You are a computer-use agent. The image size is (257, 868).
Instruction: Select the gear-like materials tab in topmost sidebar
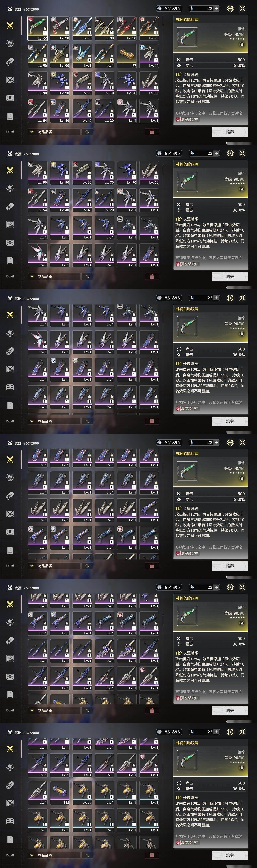coord(10,80)
